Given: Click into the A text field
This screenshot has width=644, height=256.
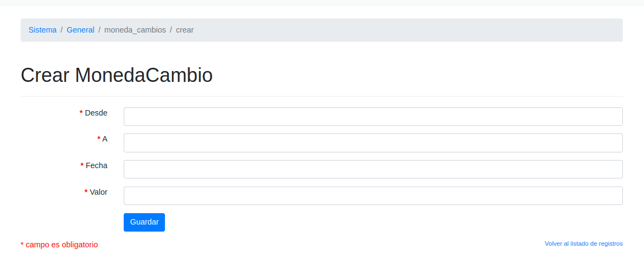Looking at the screenshot, I should point(373,143).
